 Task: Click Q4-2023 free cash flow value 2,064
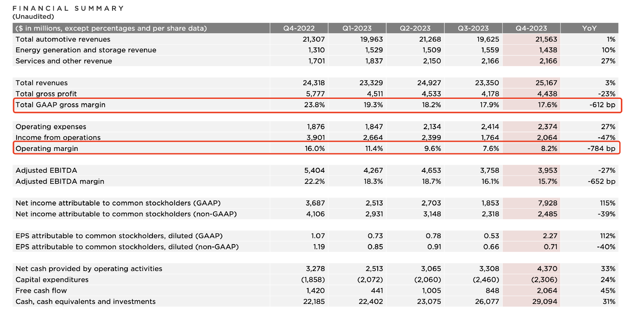click(x=547, y=290)
